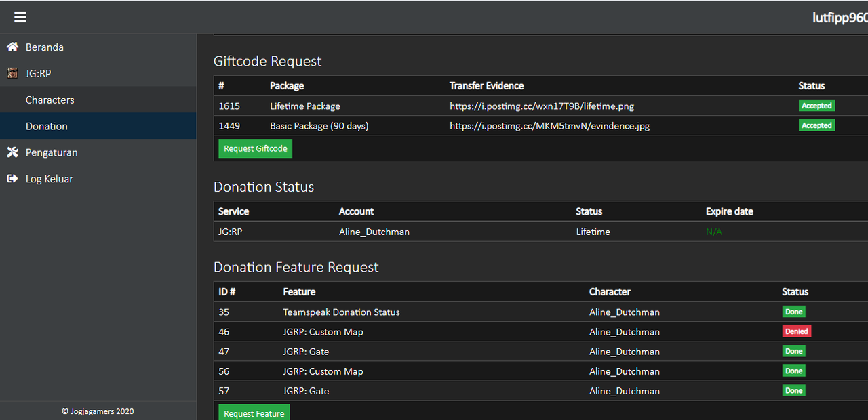Click the Account column header
The height and width of the screenshot is (420, 868).
[x=357, y=211]
